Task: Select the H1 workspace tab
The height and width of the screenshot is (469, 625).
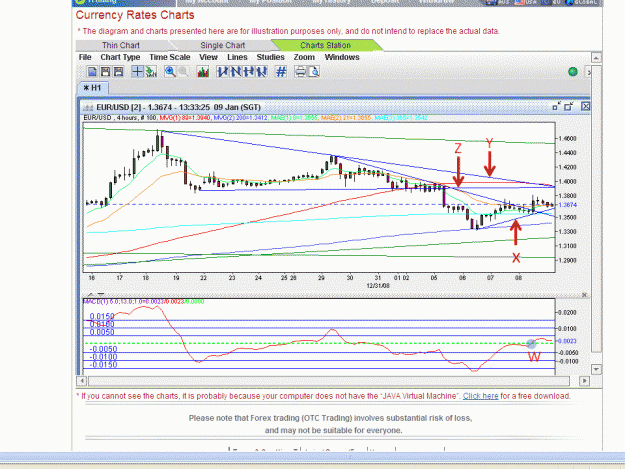Action: click(x=92, y=88)
